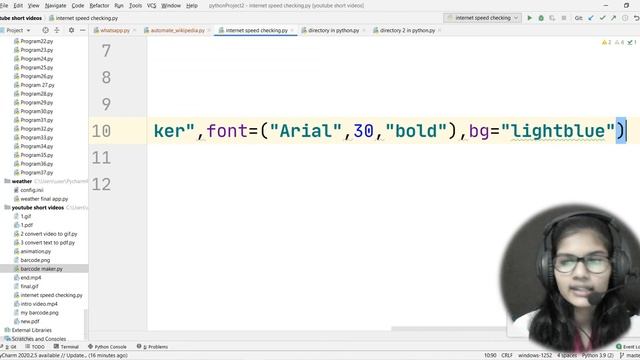This screenshot has width=640, height=360.
Task: Click Locate file target icon in Project panel
Action: point(45,30)
